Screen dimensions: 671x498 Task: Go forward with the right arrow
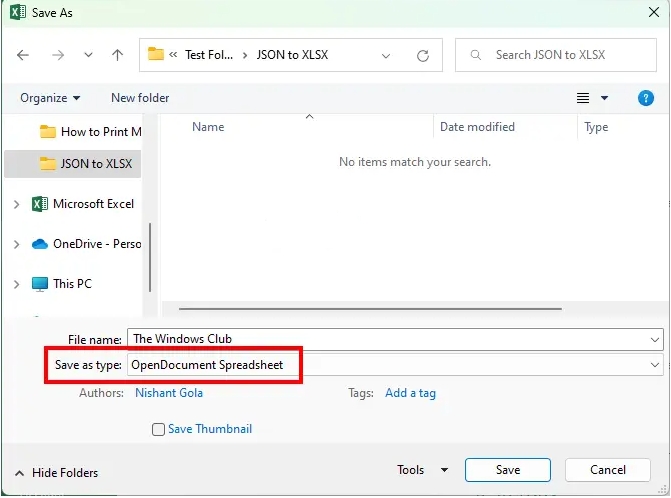click(58, 55)
